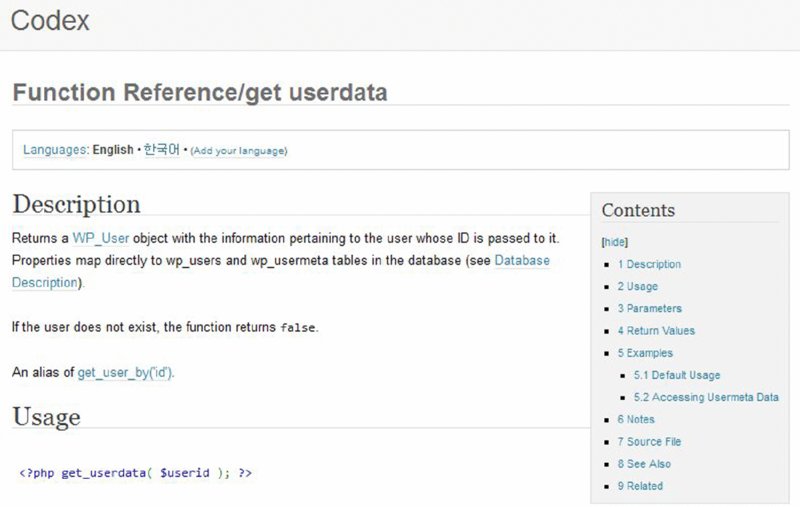Open the WP_User object link
800x507 pixels.
tap(101, 240)
